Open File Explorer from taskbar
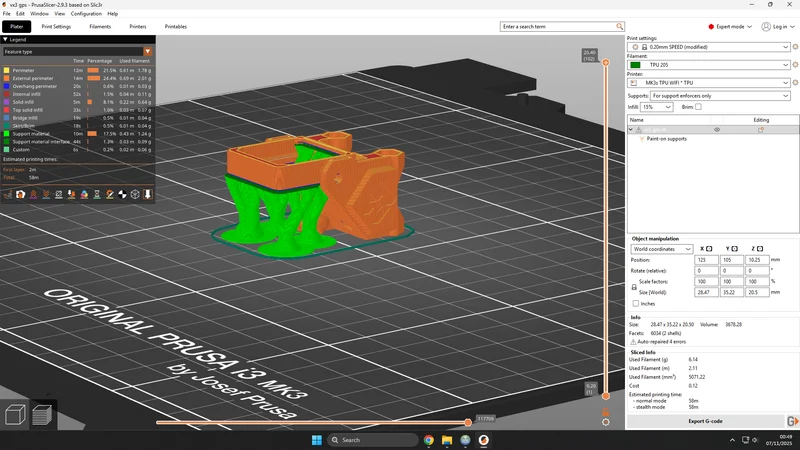This screenshot has height=450, width=800. [x=447, y=440]
